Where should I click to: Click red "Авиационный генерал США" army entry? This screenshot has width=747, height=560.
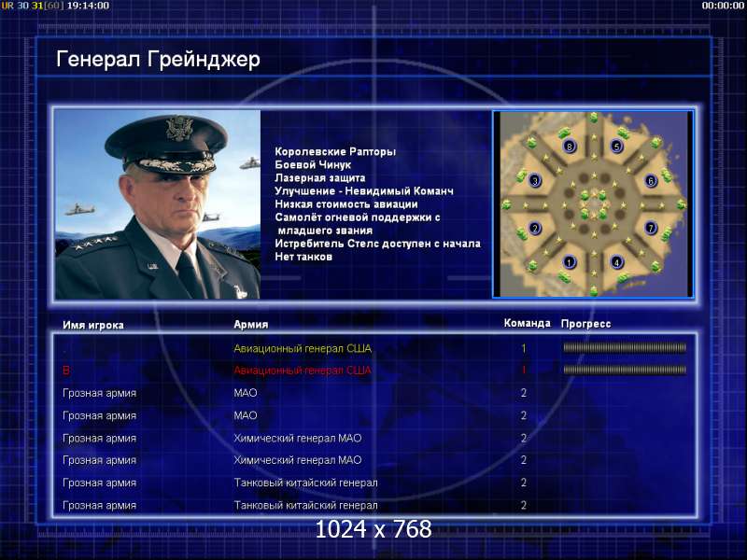(x=303, y=371)
